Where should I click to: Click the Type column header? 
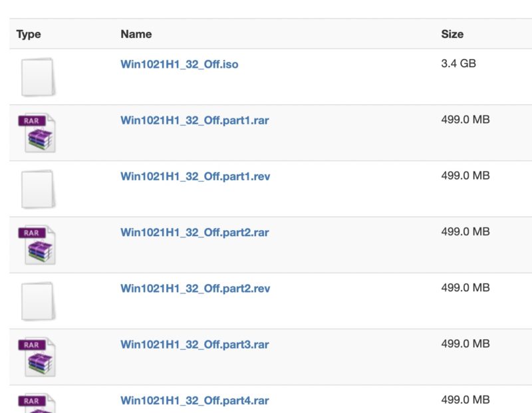click(29, 34)
